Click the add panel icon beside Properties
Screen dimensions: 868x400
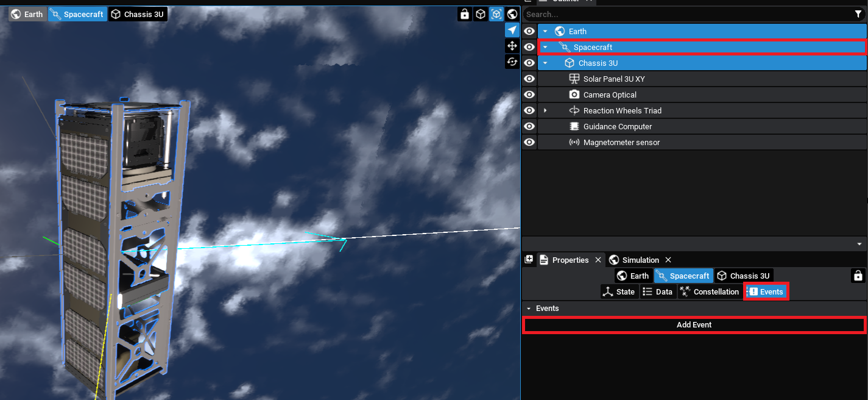pyautogui.click(x=529, y=260)
